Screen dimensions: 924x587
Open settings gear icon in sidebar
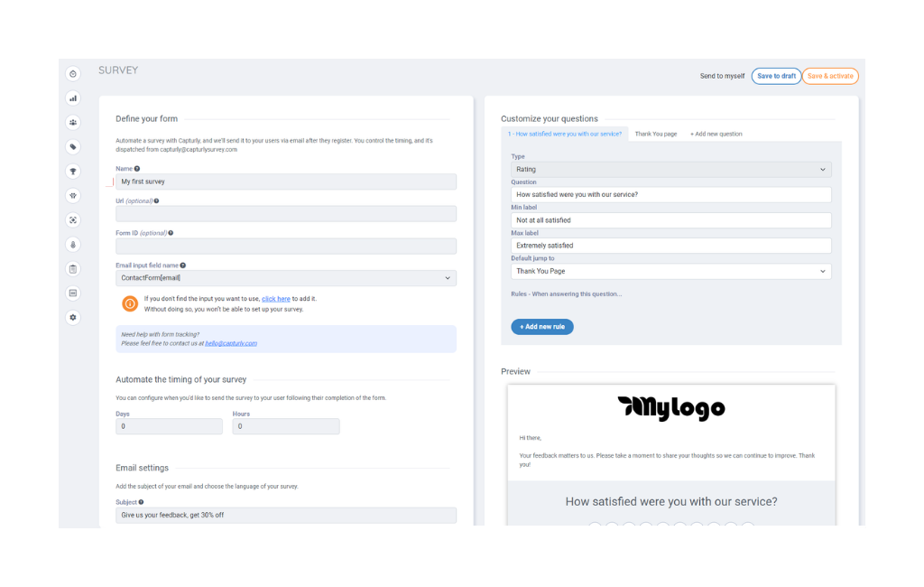point(73,317)
